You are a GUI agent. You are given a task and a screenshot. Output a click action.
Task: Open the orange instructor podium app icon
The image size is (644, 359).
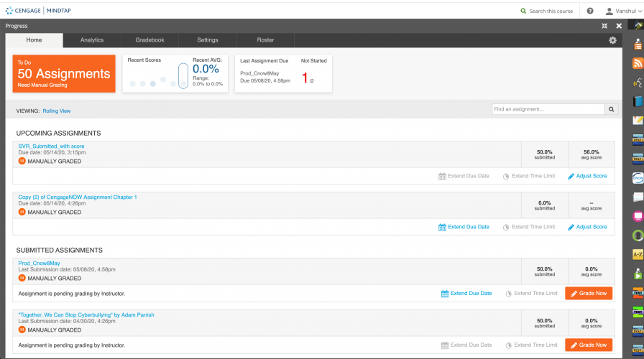click(638, 44)
